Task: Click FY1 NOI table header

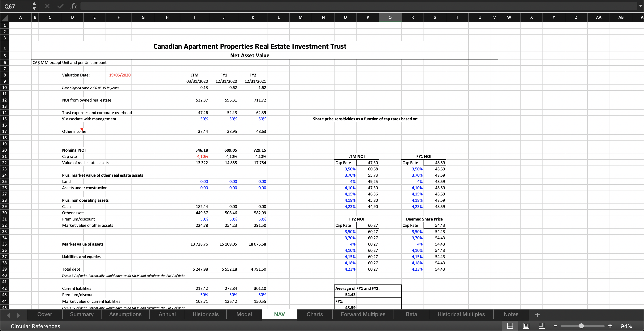Action: 424,157
